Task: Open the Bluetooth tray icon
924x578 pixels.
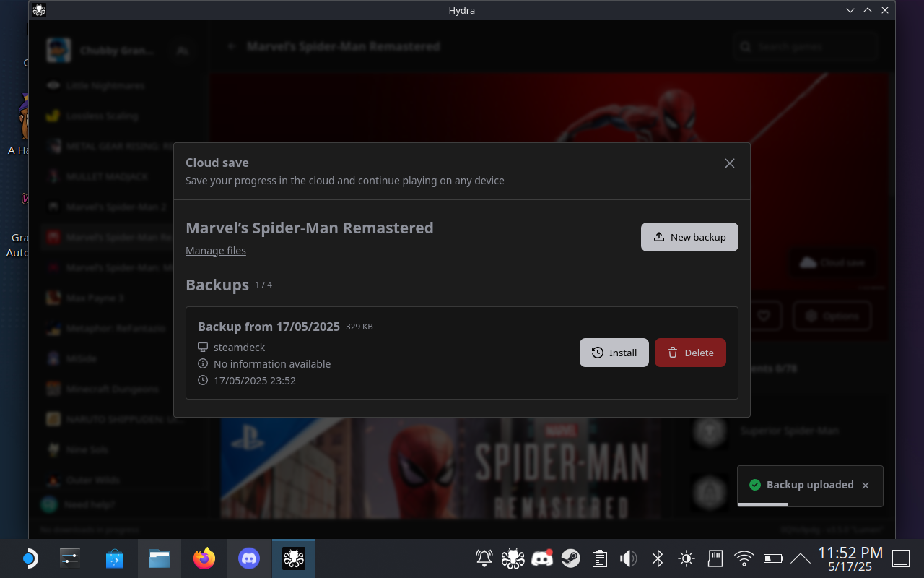Action: [x=658, y=558]
